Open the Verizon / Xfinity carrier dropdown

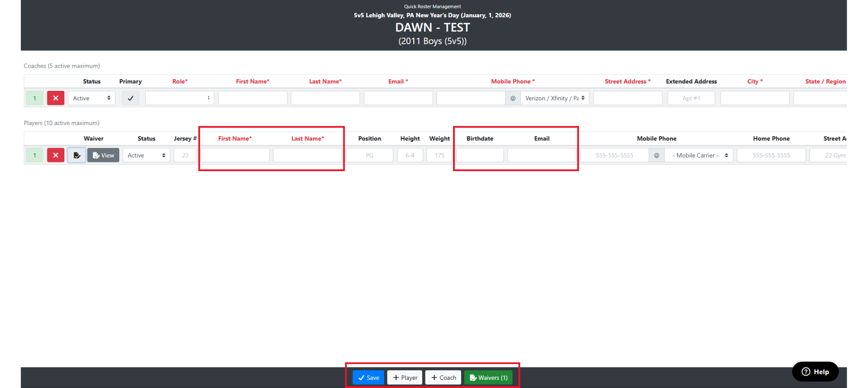click(x=555, y=98)
